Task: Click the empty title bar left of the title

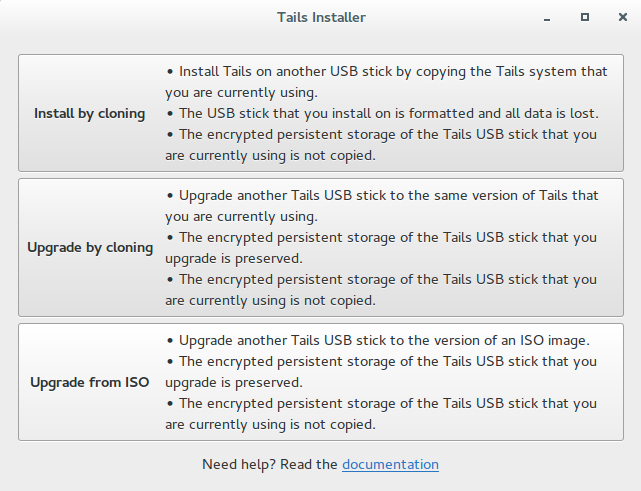Action: pyautogui.click(x=120, y=17)
